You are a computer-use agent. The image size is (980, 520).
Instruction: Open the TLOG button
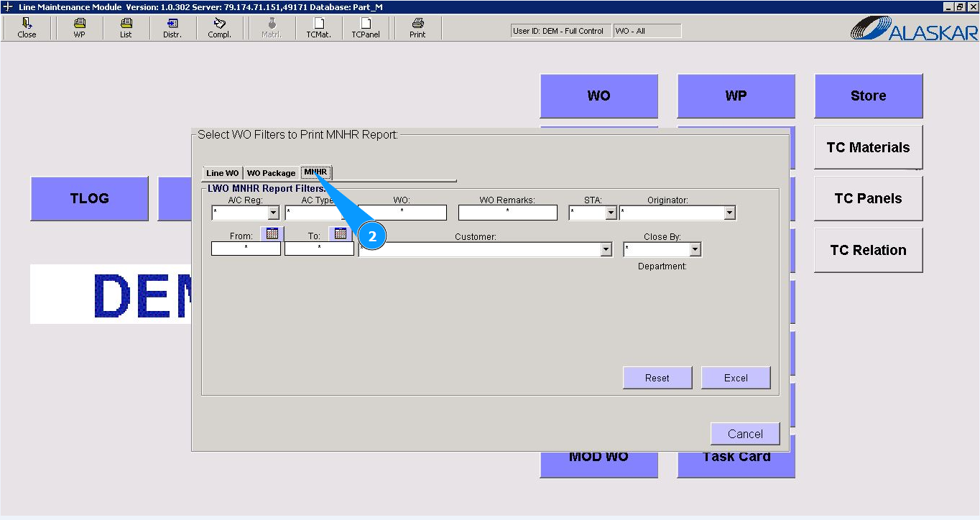90,199
